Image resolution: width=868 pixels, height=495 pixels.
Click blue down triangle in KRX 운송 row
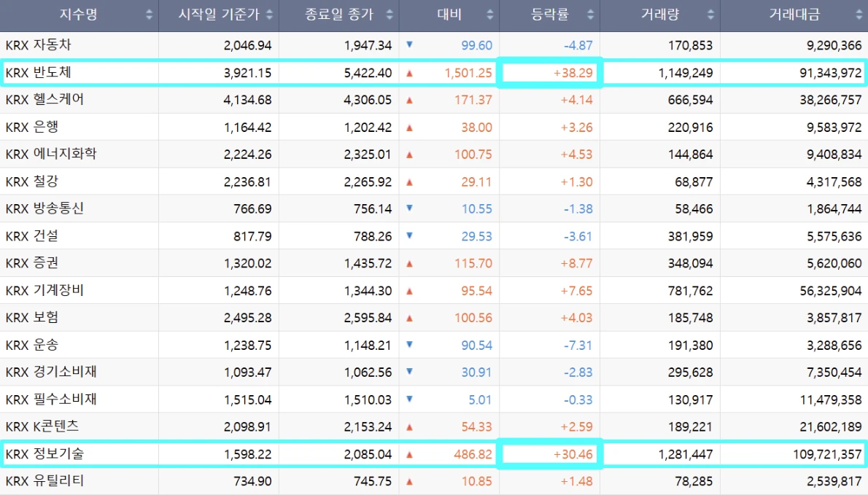(x=409, y=345)
